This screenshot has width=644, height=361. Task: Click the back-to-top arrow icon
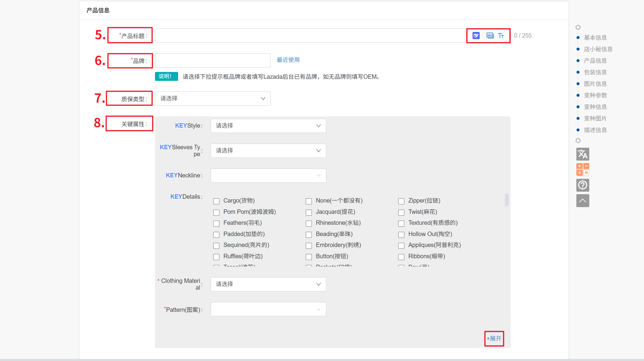coord(582,201)
